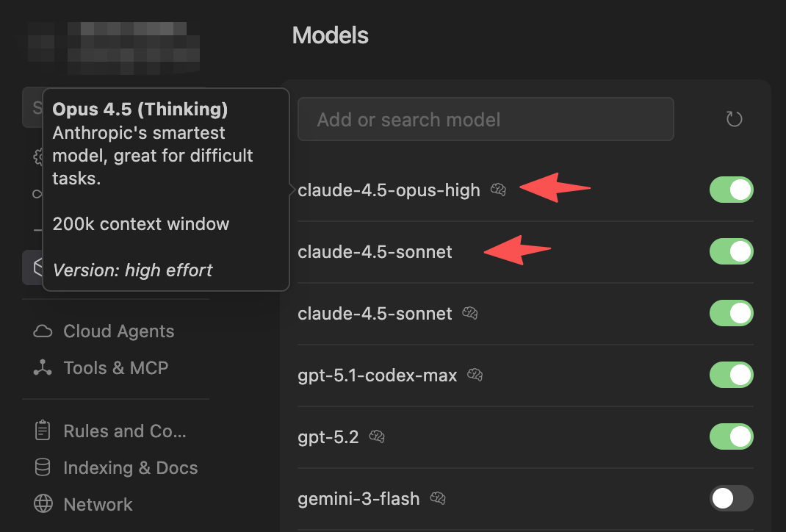The image size is (786, 532).
Task: Click the brain icon beside claude-4.5-opus-high
Action: pyautogui.click(x=498, y=190)
